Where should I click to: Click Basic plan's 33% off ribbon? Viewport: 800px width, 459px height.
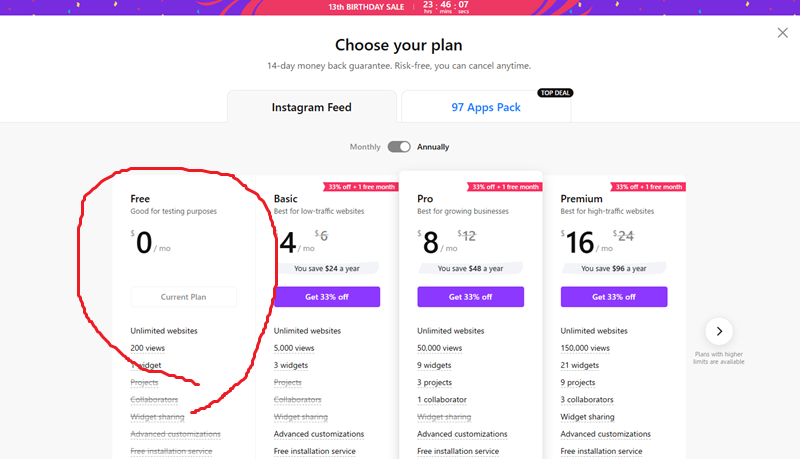click(x=361, y=187)
